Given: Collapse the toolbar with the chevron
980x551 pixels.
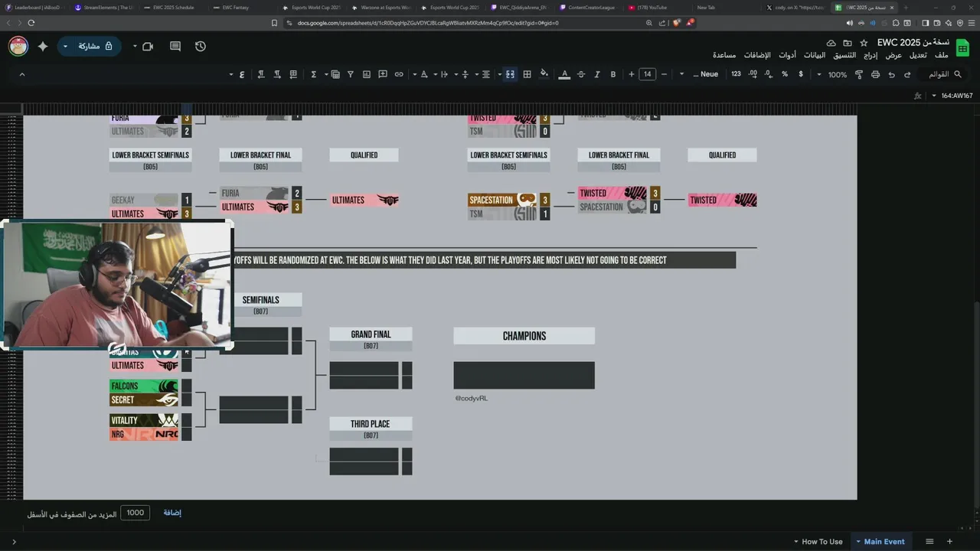Looking at the screenshot, I should 21,74.
